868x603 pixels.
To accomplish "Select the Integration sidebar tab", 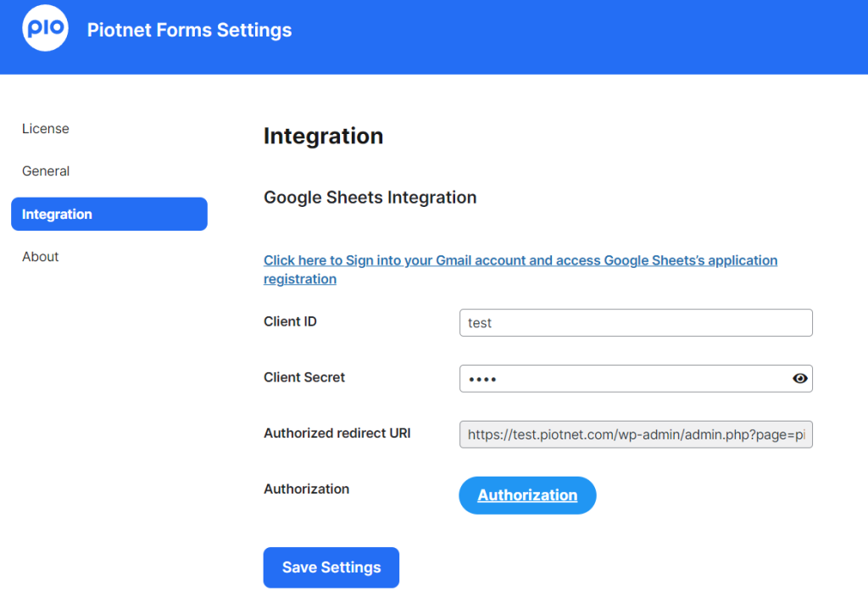I will pyautogui.click(x=109, y=214).
